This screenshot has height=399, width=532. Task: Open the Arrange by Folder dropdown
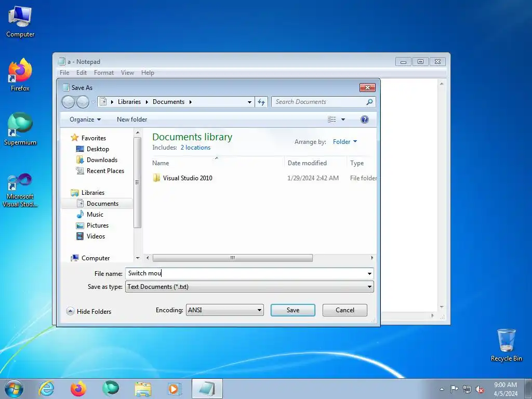coord(345,141)
